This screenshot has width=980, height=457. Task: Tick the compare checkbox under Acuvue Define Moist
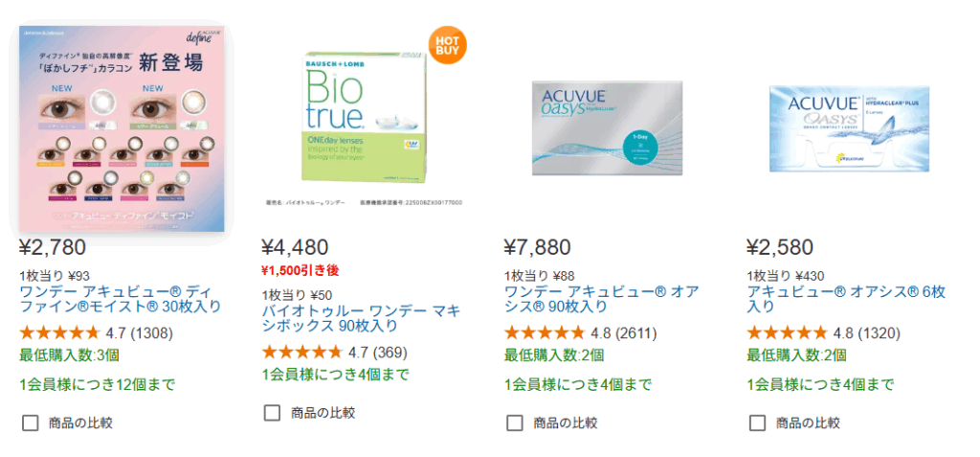[x=30, y=423]
